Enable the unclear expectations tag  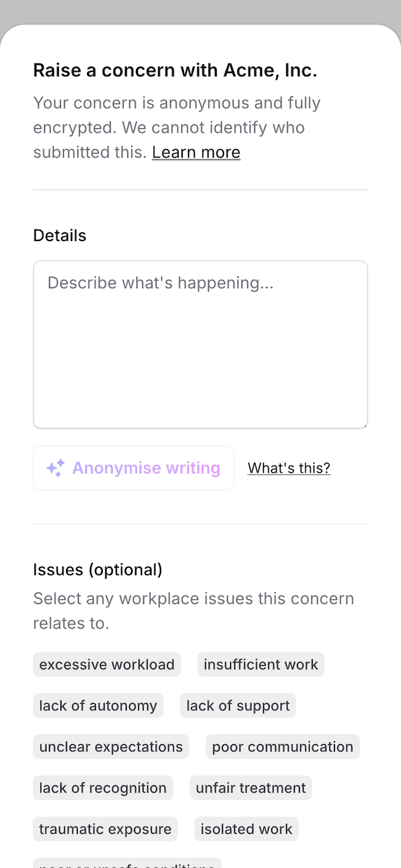click(111, 747)
